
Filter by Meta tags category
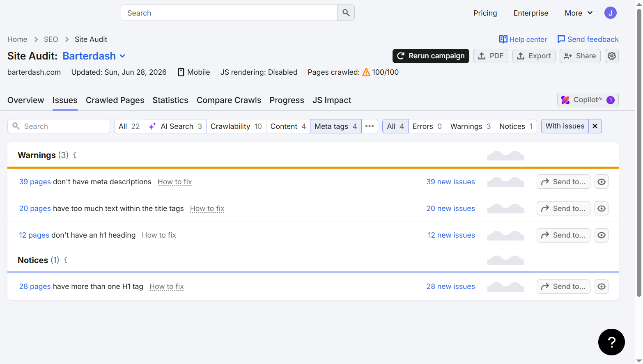click(335, 126)
